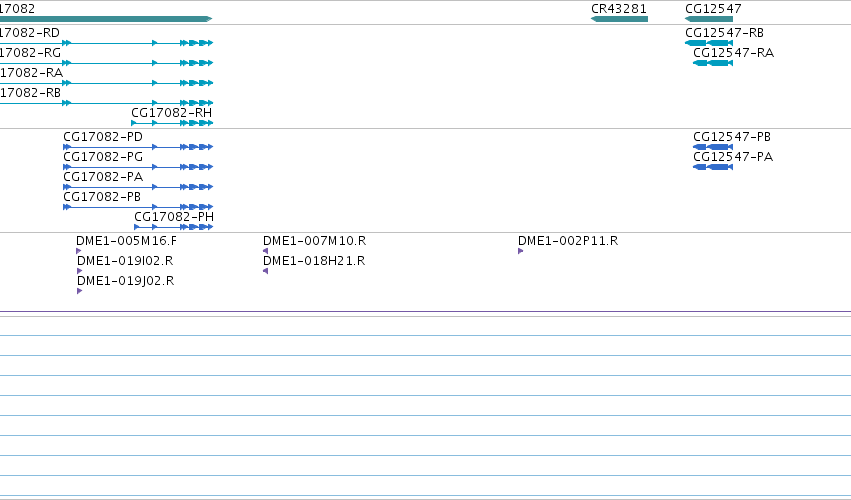Click the CG12547 gene label
Viewport: 851px width, 500px height.
[x=713, y=9]
